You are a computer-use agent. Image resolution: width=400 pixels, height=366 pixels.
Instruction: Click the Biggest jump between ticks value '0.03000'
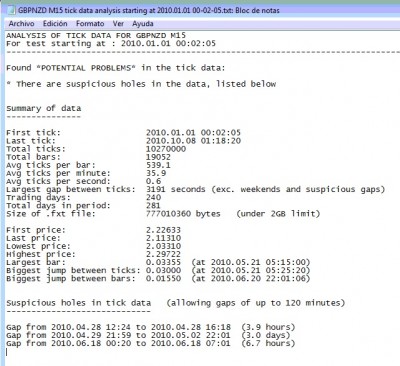(163, 270)
